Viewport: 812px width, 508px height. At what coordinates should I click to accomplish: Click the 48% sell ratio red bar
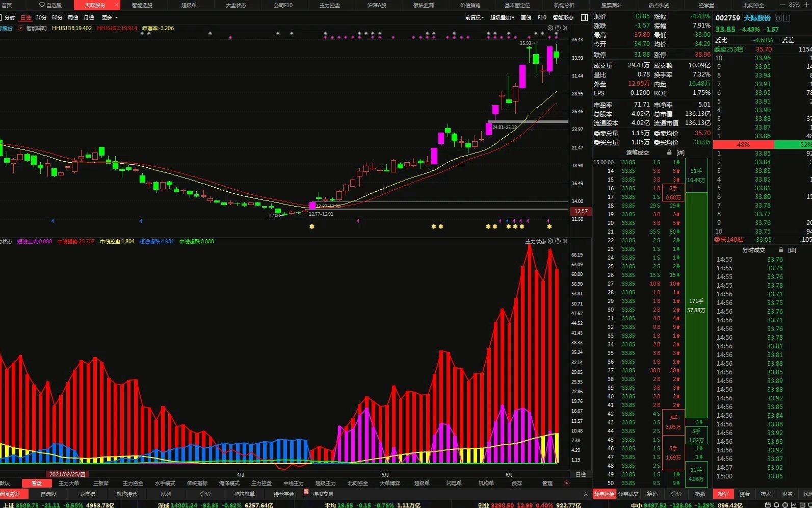click(x=743, y=145)
